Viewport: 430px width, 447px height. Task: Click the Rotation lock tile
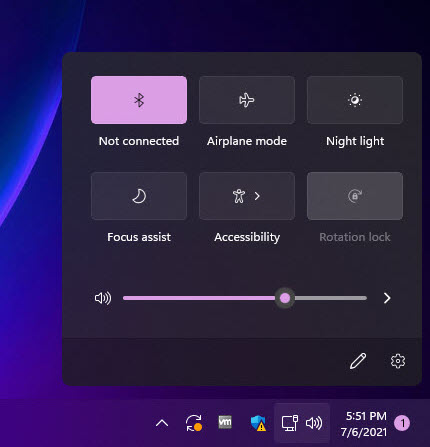pos(355,196)
